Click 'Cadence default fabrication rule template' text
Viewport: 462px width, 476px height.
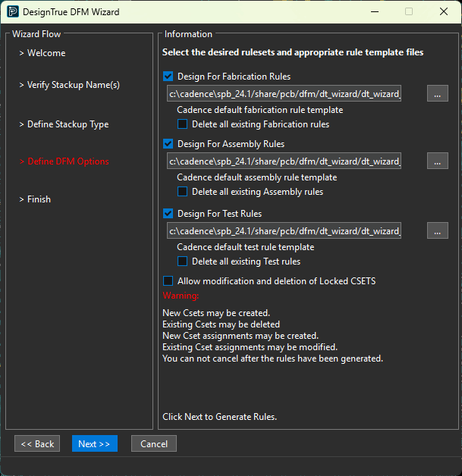coord(260,110)
